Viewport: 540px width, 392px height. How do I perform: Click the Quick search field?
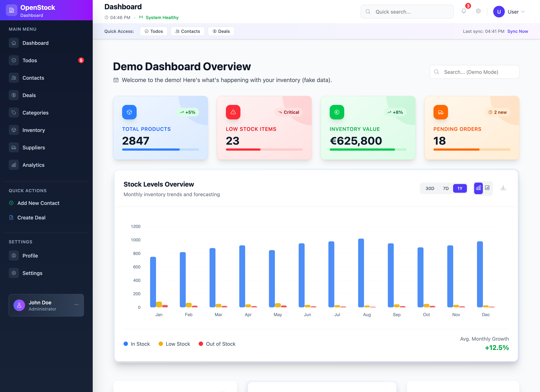click(x=407, y=12)
